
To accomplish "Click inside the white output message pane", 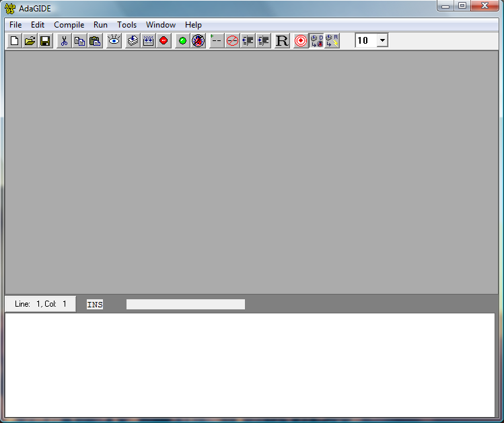I will click(x=250, y=365).
